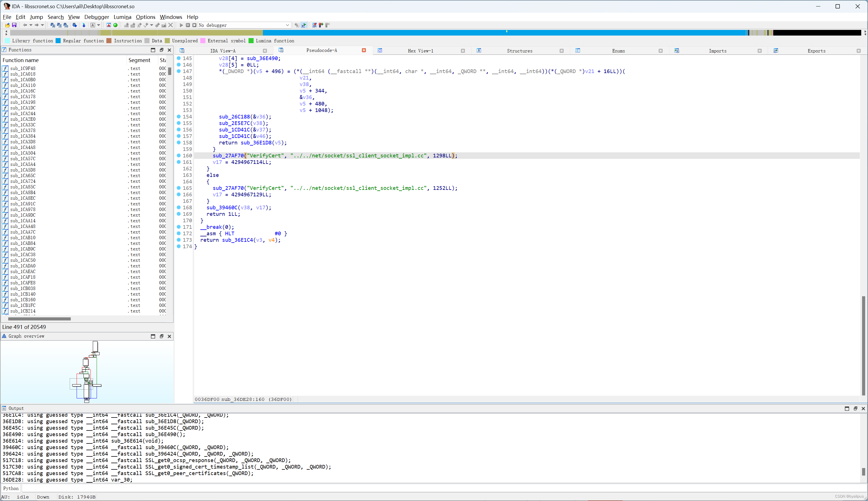Viewport: 868px width, 501px height.
Task: Click the Regular function blue color swatch
Action: point(58,41)
